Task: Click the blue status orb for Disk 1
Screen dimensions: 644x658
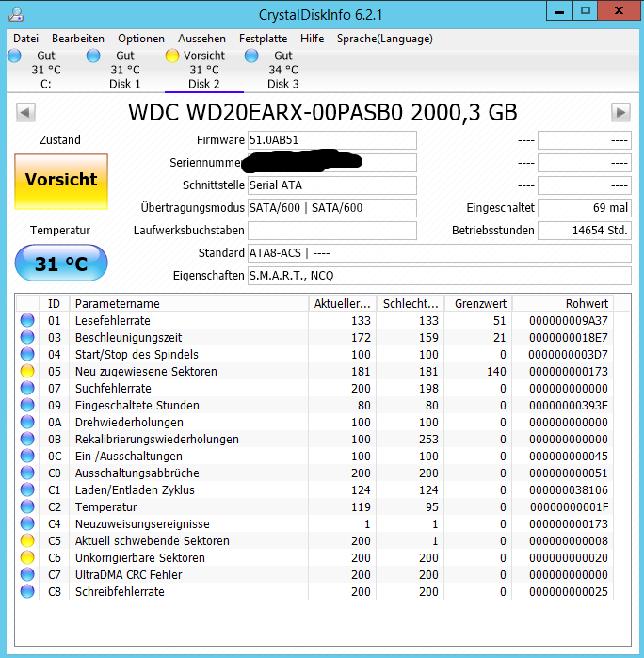Action: [93, 56]
